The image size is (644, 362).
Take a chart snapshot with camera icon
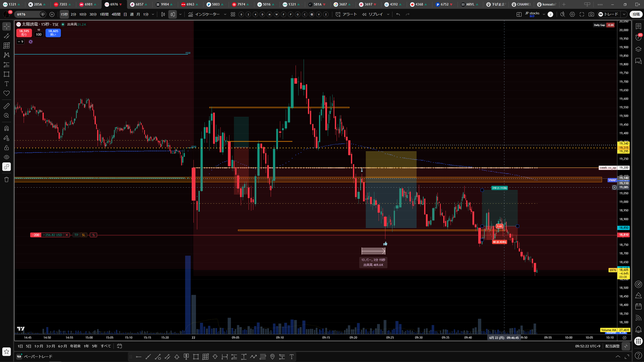(591, 14)
